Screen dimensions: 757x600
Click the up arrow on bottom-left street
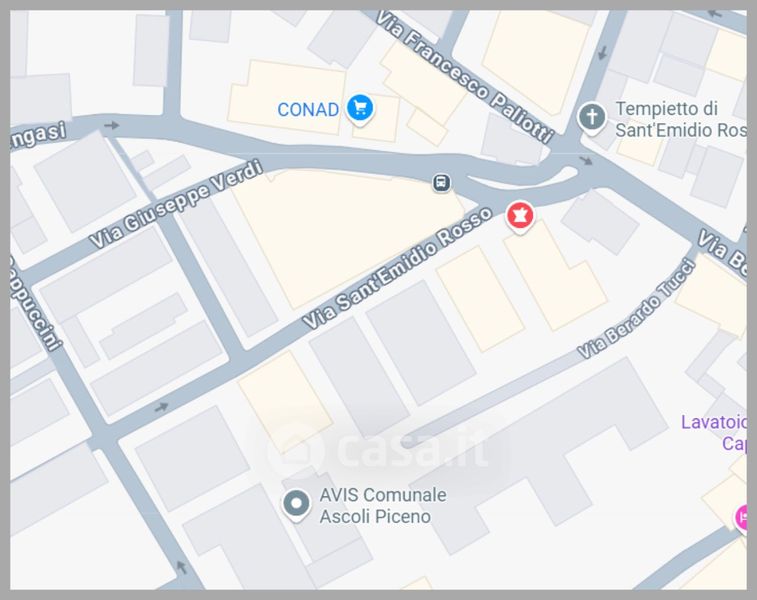pyautogui.click(x=181, y=567)
